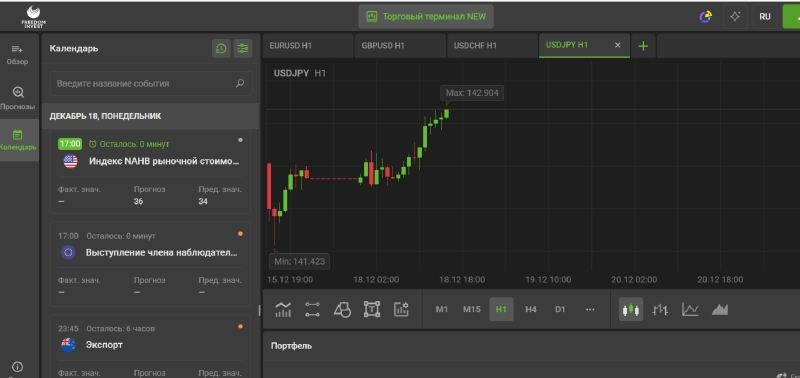Switch to EURUSD H1 tab
Image resolution: width=800 pixels, height=378 pixels.
(x=308, y=45)
